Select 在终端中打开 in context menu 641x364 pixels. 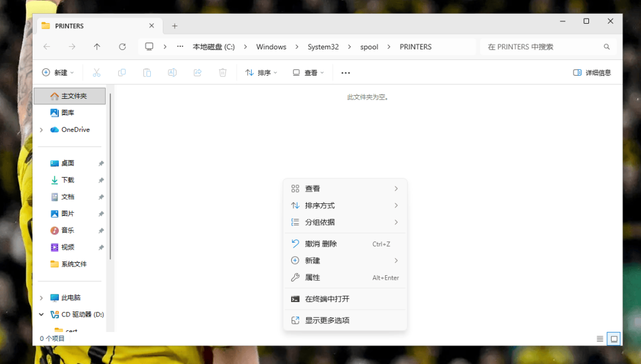point(345,299)
